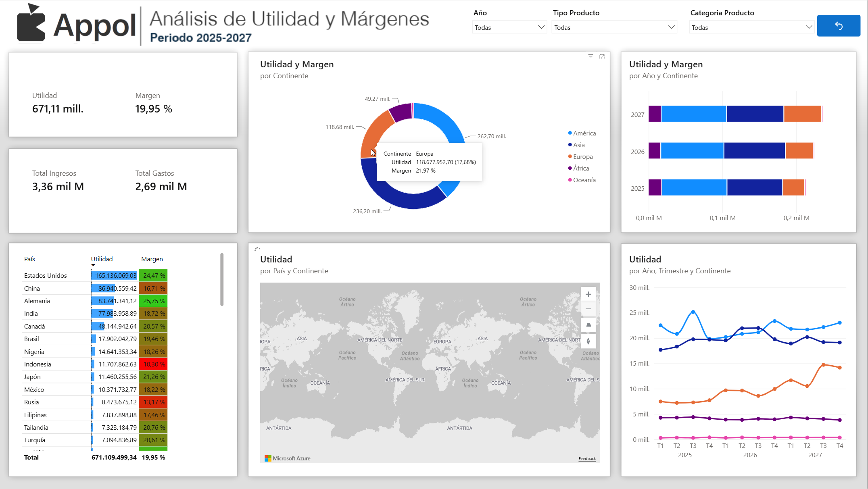Open the Tipo Producto dropdown

pos(614,27)
